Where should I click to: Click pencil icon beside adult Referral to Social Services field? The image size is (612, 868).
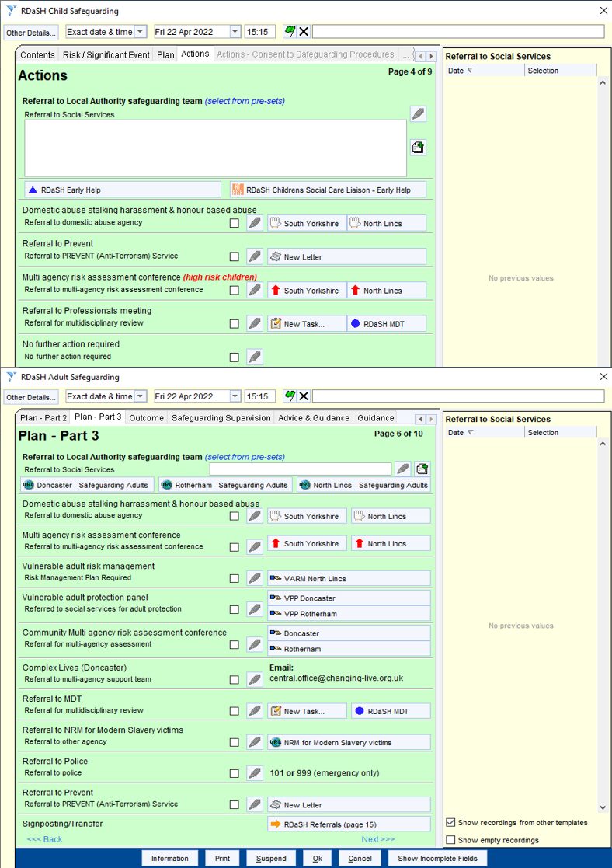pos(403,469)
